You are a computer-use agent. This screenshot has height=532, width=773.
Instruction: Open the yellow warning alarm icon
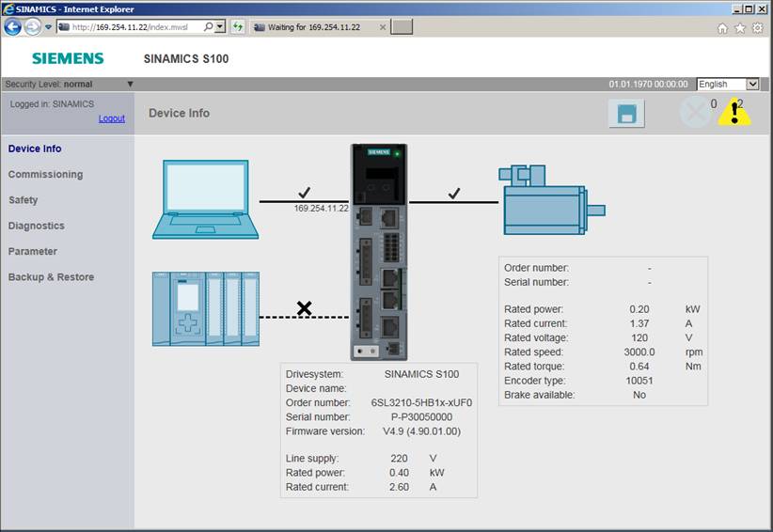(x=734, y=112)
